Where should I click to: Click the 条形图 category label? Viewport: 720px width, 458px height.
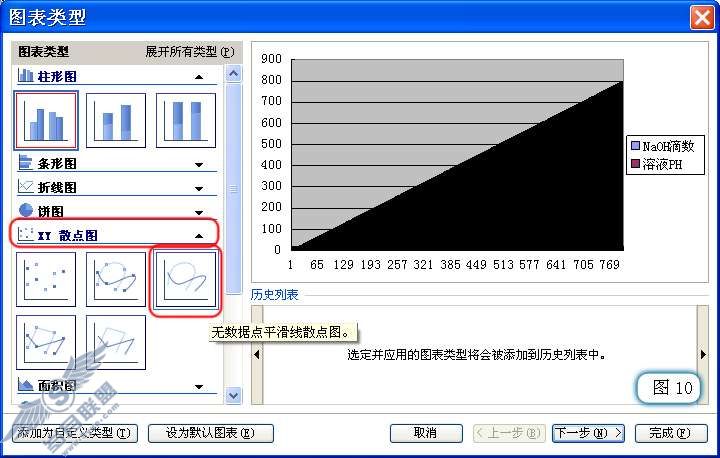[x=57, y=164]
